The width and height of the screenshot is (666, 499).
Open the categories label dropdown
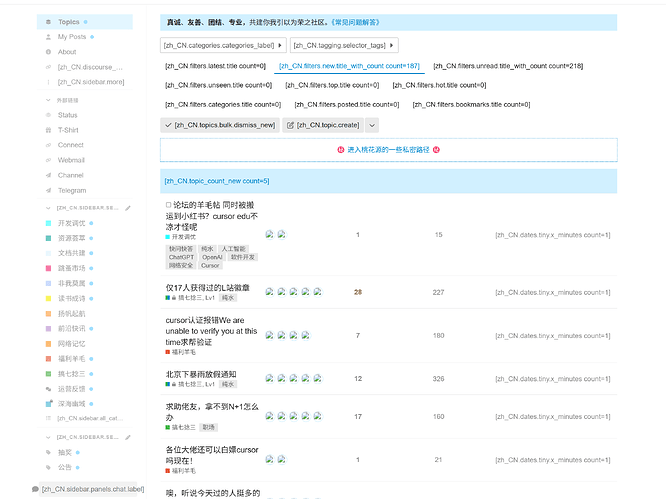tap(223, 45)
